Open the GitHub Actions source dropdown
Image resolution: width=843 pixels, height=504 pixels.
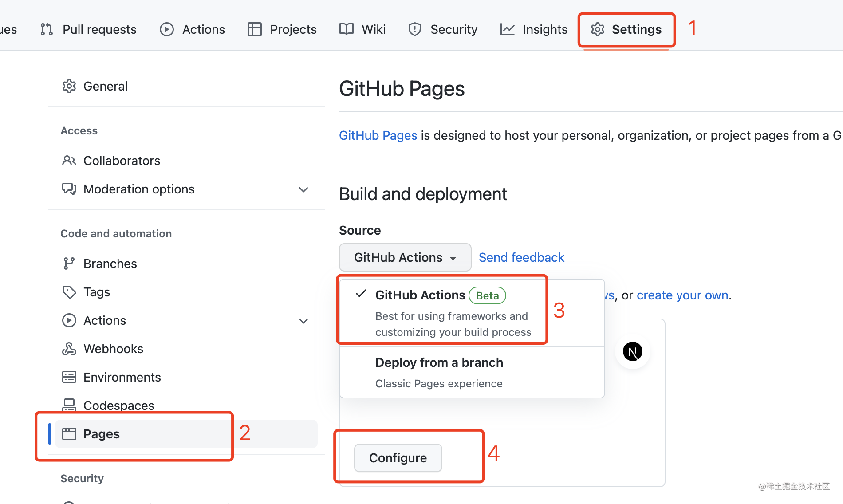point(405,257)
